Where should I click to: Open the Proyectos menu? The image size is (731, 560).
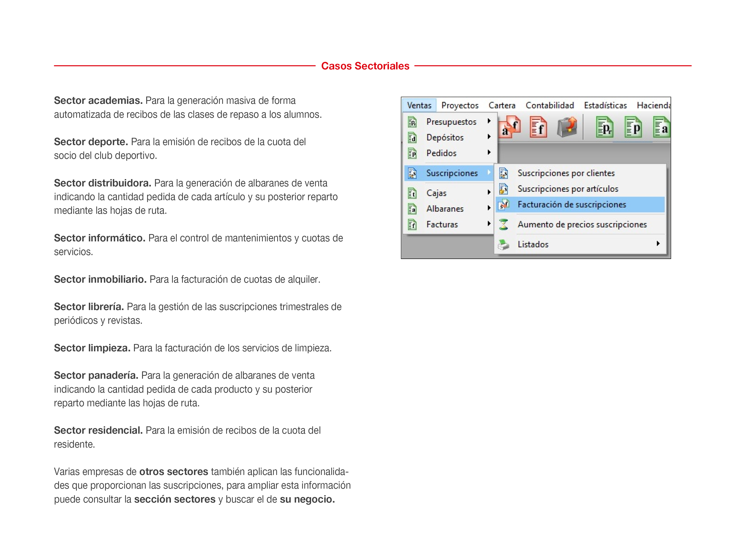point(460,105)
